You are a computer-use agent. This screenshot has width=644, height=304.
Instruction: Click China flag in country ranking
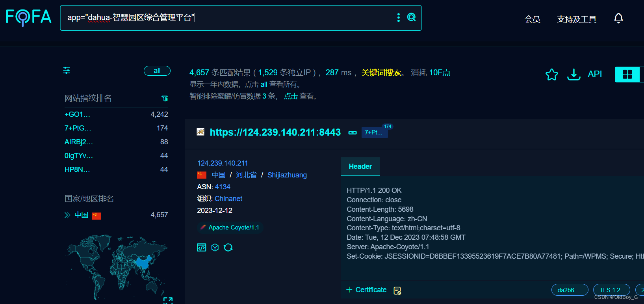tap(97, 215)
